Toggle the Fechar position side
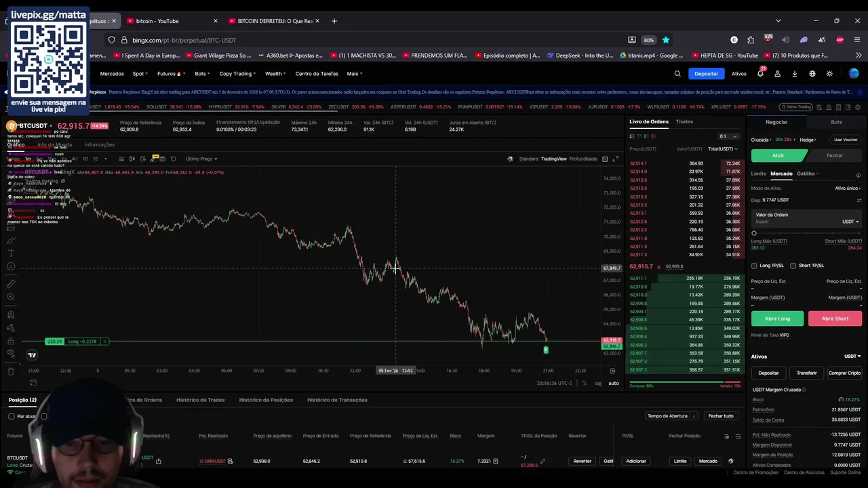 tap(835, 155)
